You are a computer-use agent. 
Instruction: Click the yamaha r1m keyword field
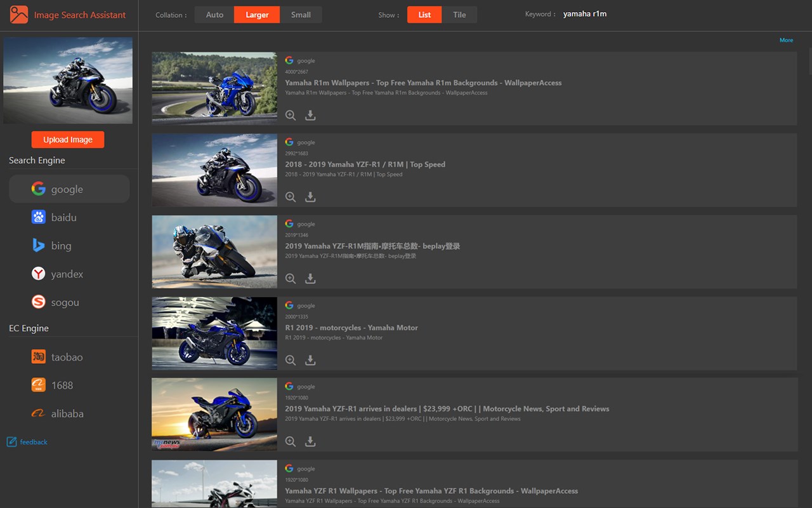585,14
